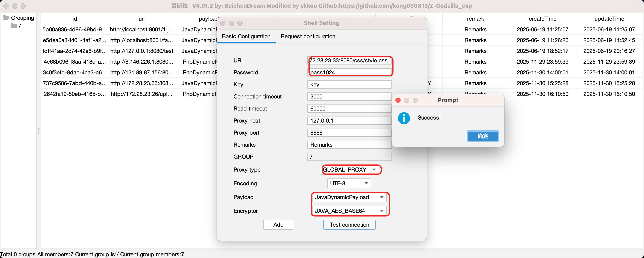644x258 pixels.
Task: Close the Prompt dialog with red button
Action: point(398,100)
